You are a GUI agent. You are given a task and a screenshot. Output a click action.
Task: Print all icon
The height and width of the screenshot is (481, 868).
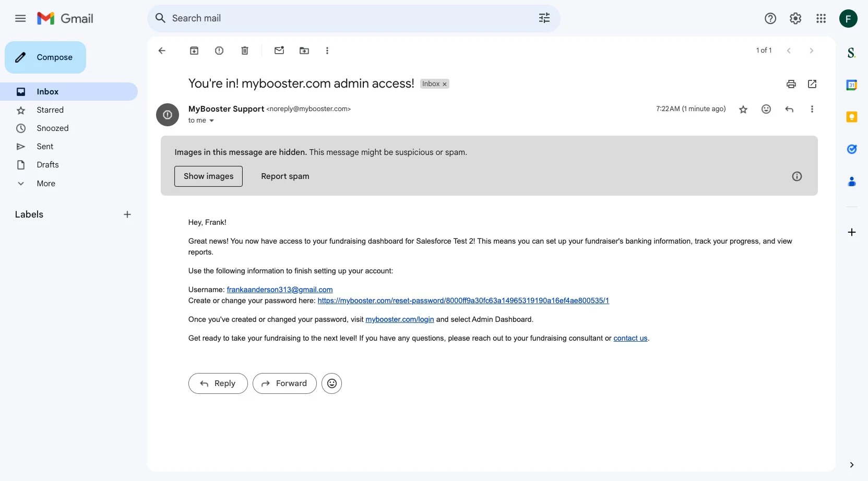[x=791, y=84]
